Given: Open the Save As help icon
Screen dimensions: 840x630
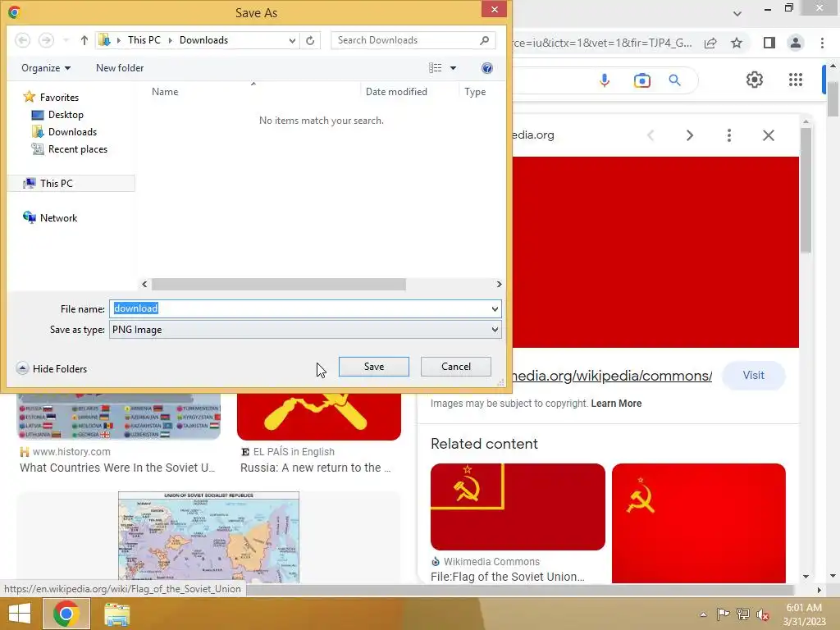Looking at the screenshot, I should point(487,68).
